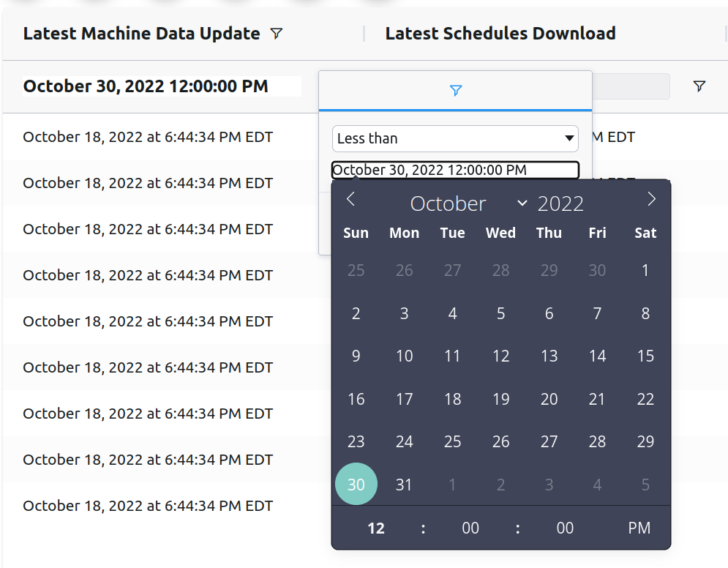Viewport: 728px width, 568px height.
Task: Click the 2022 year field
Action: [x=560, y=203]
